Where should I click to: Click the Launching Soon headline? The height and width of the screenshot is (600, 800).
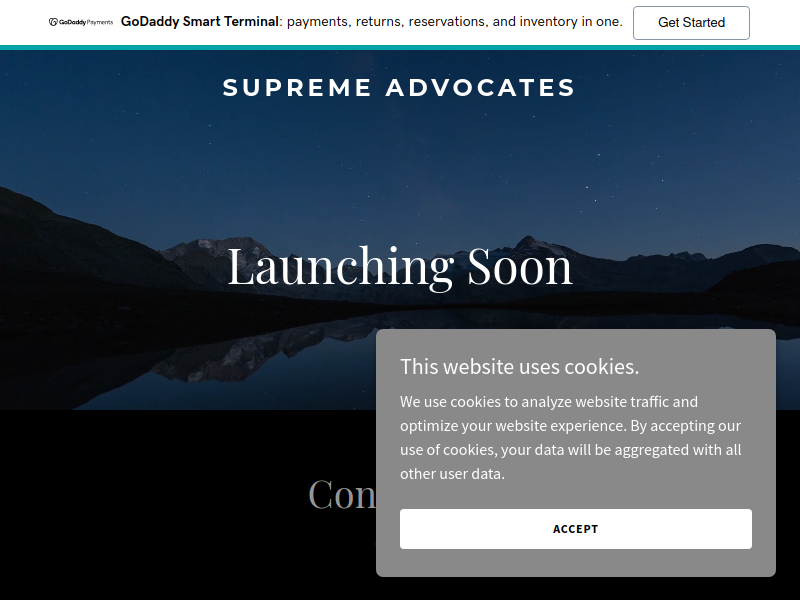(399, 267)
